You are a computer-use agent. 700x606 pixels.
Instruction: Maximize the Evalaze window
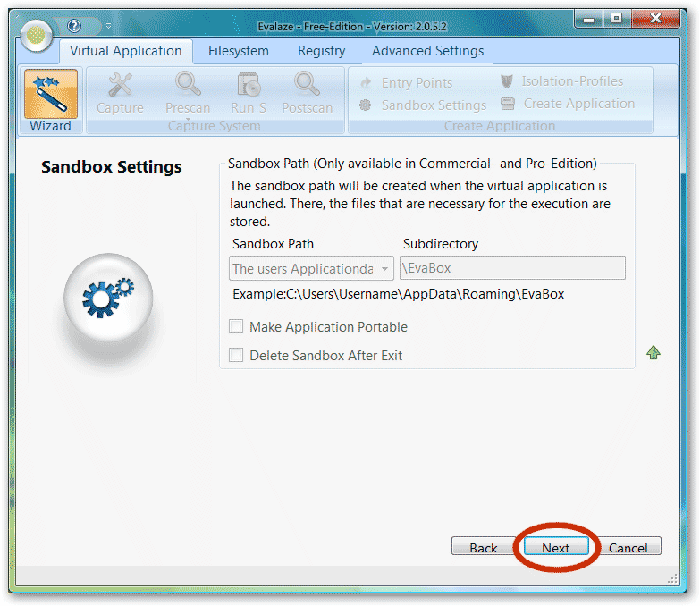click(x=617, y=19)
